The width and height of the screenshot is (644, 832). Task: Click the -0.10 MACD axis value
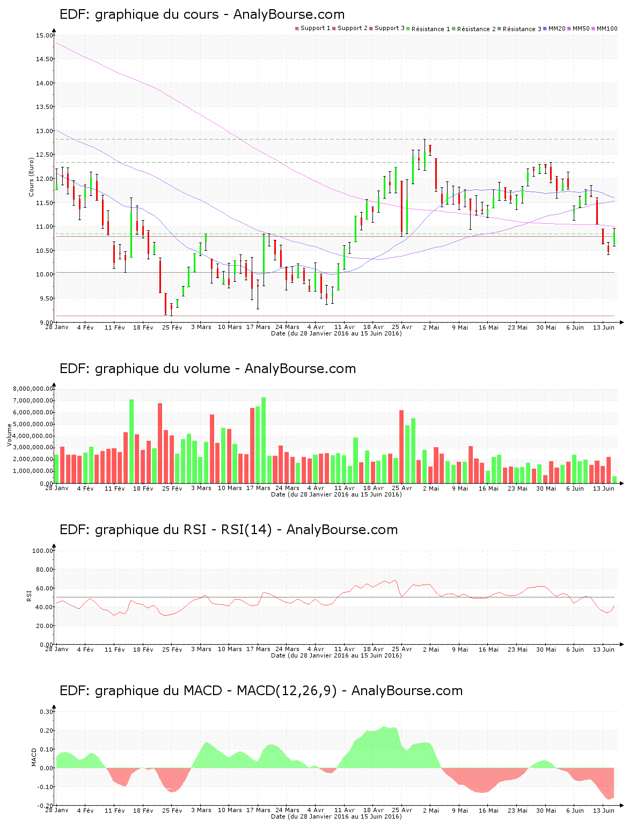point(46,787)
